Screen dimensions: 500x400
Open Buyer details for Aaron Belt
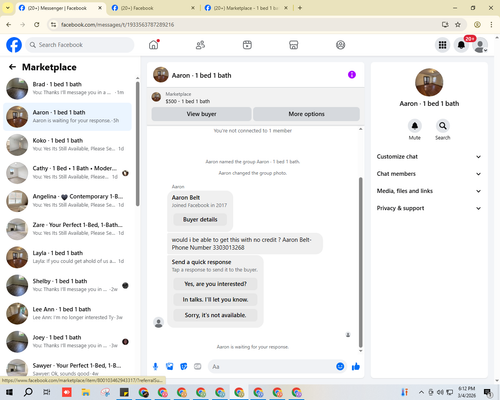point(200,219)
